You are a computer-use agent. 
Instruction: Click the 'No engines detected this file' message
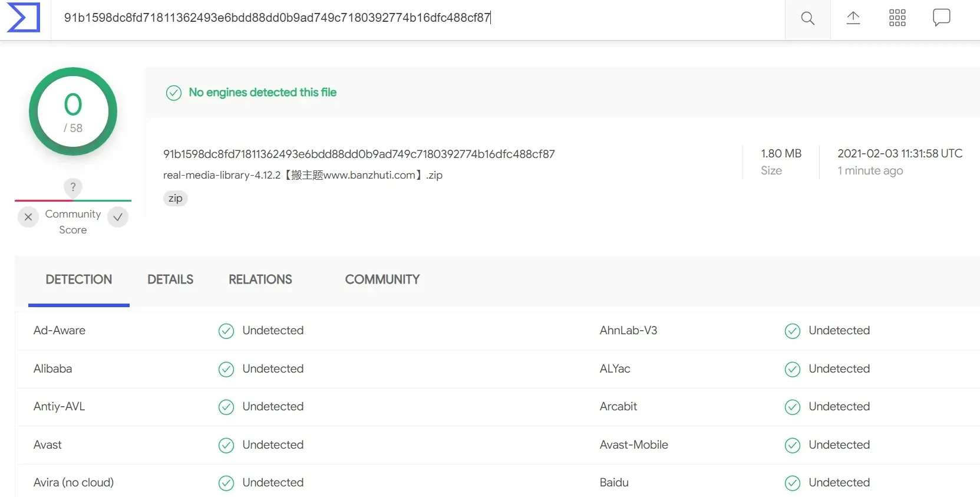click(263, 93)
